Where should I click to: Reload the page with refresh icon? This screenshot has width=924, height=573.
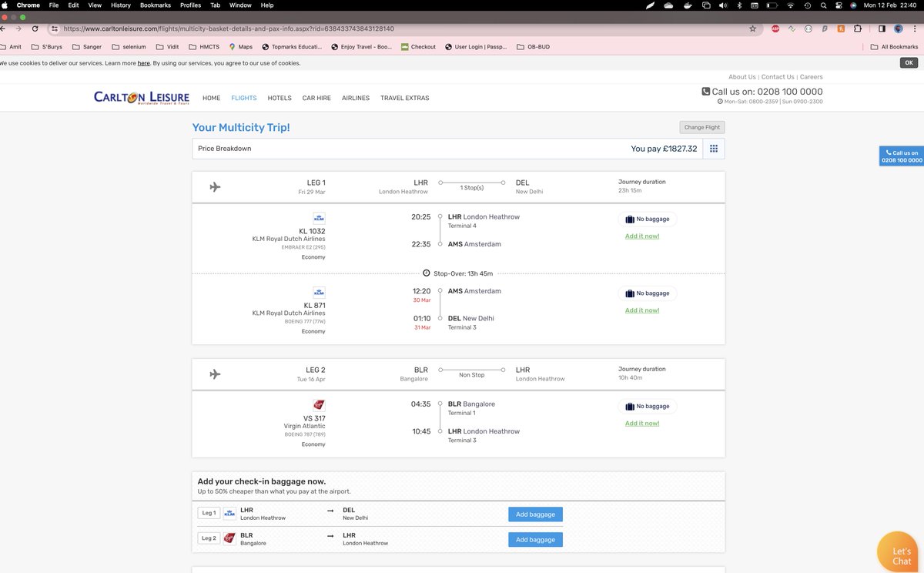[35, 28]
